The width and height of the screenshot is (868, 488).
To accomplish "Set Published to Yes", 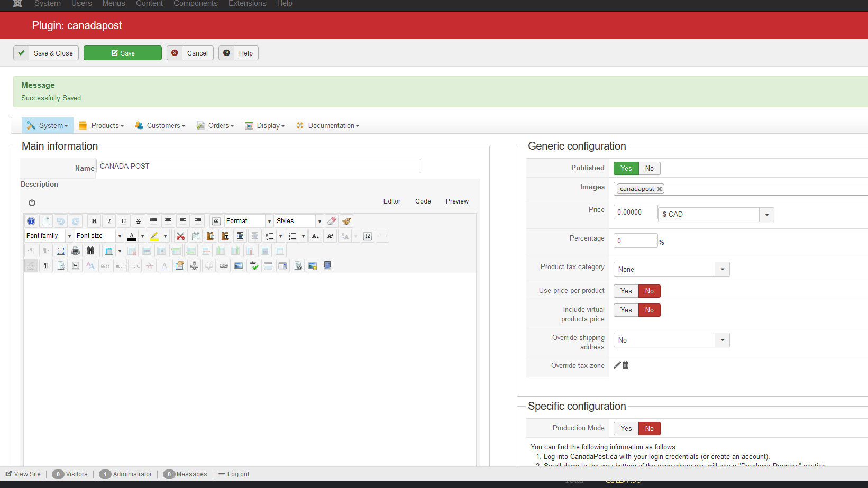I will (x=626, y=168).
